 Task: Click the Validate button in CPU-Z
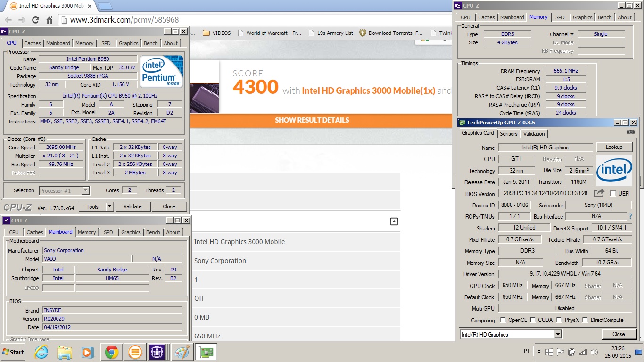coord(132,206)
